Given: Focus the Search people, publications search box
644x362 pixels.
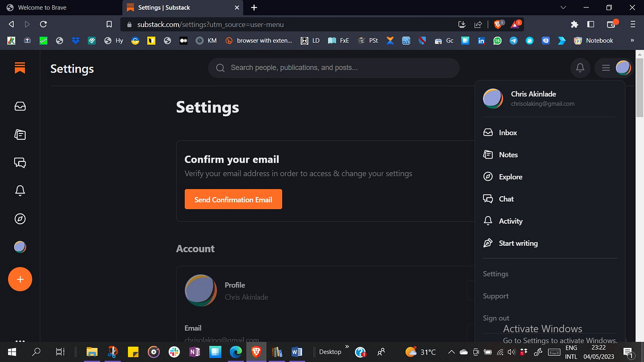Looking at the screenshot, I should click(333, 68).
